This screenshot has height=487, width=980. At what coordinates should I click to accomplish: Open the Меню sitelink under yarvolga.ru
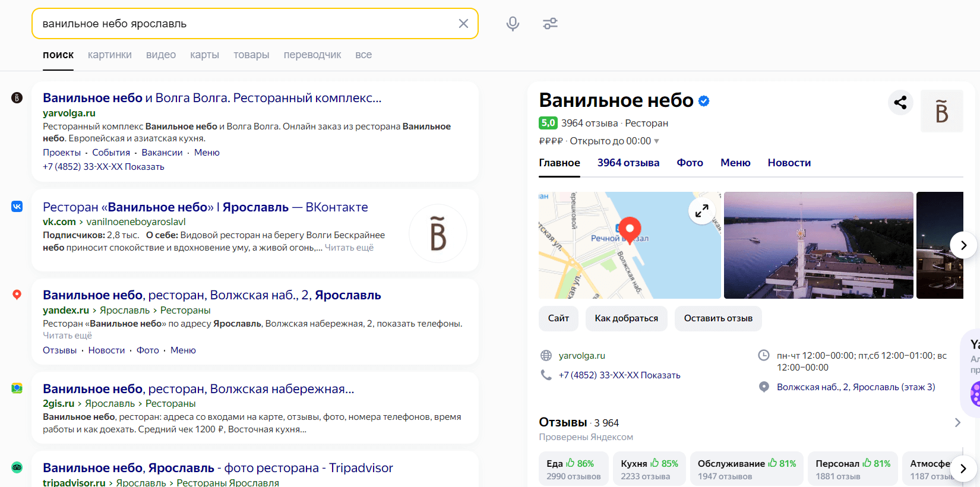point(207,153)
